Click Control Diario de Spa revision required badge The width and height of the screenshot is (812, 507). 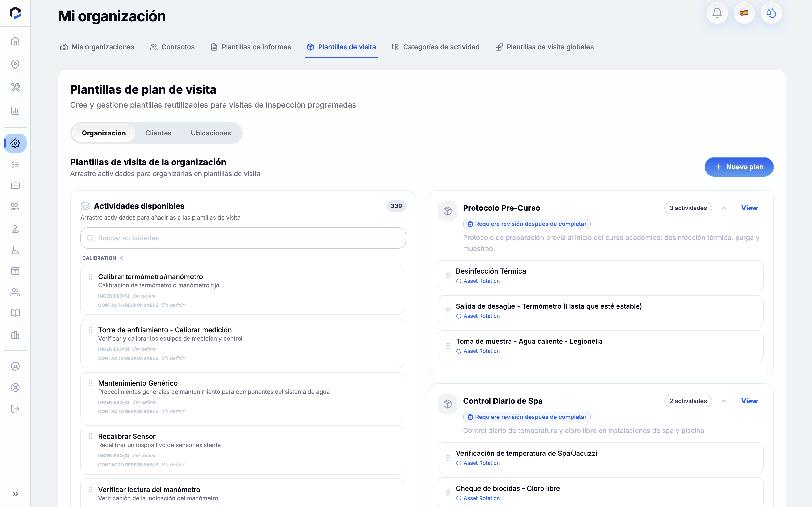pos(527,417)
